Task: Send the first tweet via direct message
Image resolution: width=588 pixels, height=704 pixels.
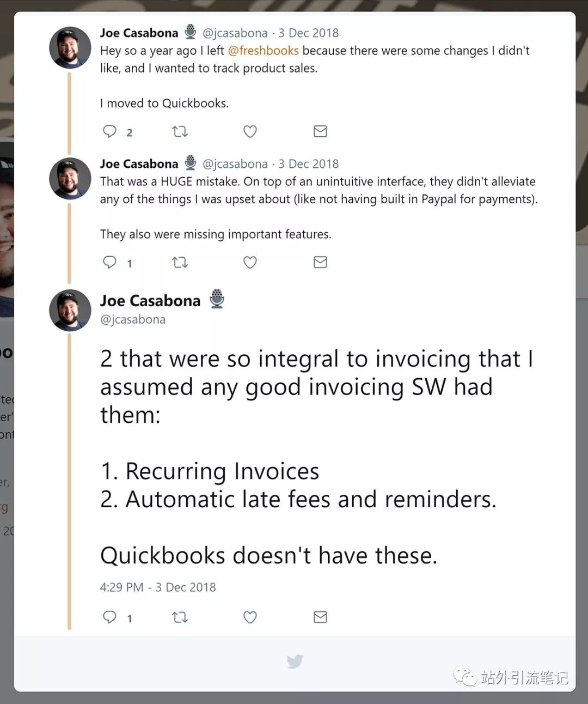Action: (x=320, y=131)
